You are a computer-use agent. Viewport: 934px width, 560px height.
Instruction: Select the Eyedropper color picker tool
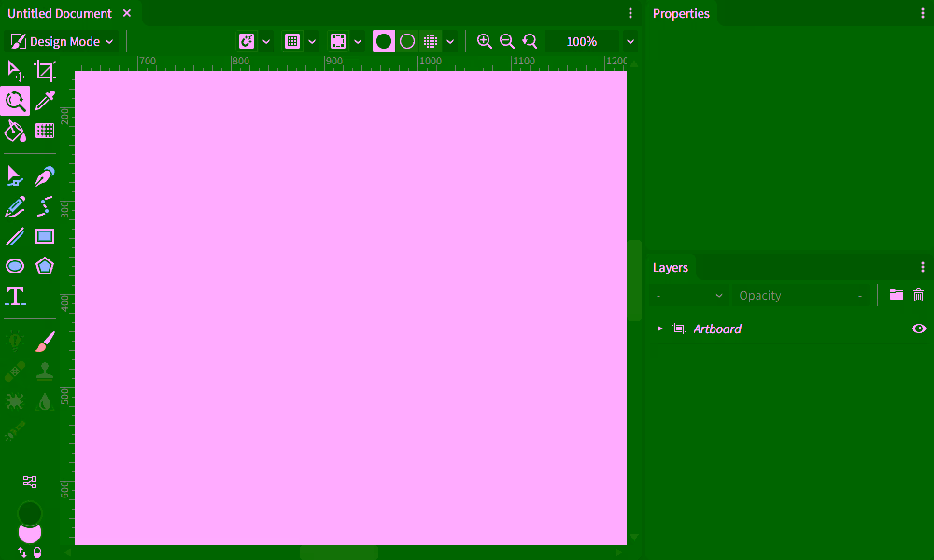click(45, 101)
